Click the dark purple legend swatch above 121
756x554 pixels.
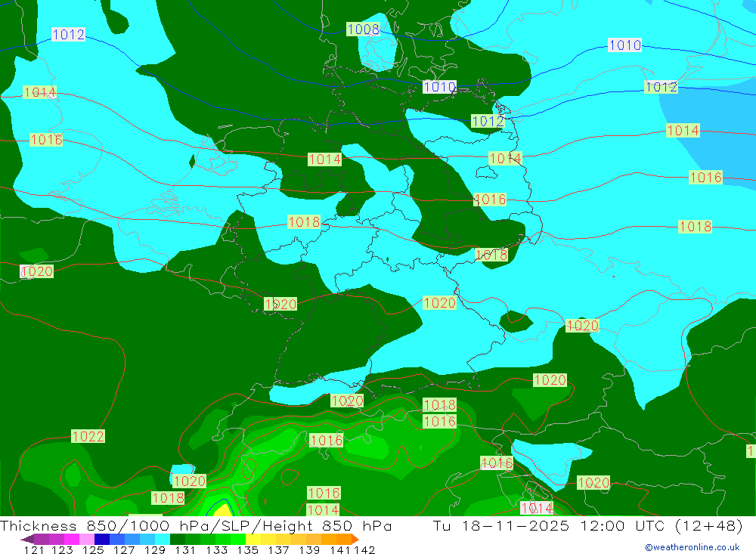pos(41,539)
